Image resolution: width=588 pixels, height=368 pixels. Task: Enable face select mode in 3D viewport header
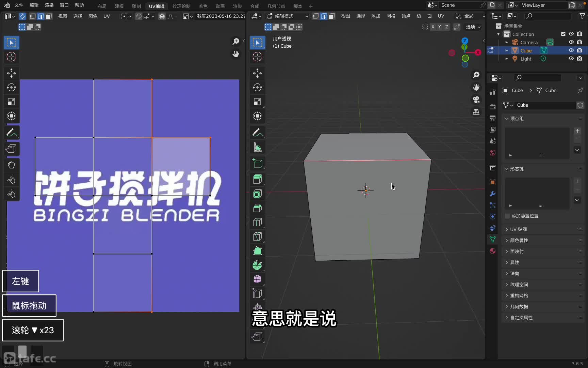pos(332,16)
